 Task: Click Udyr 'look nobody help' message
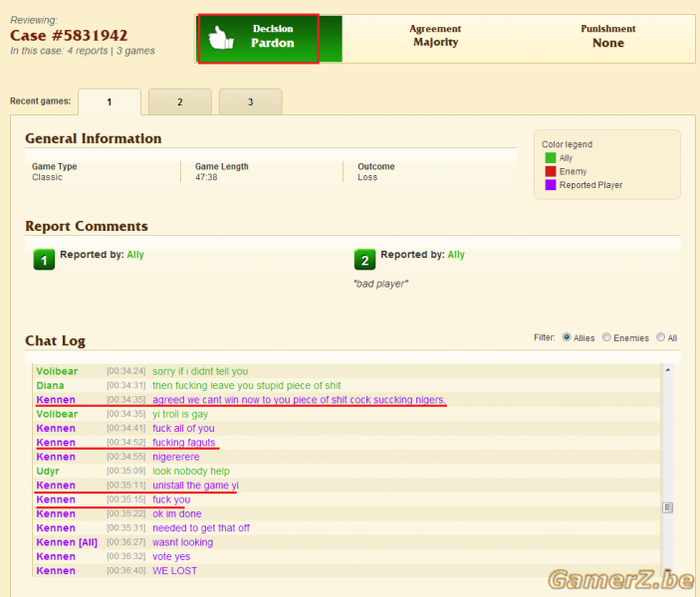[190, 472]
